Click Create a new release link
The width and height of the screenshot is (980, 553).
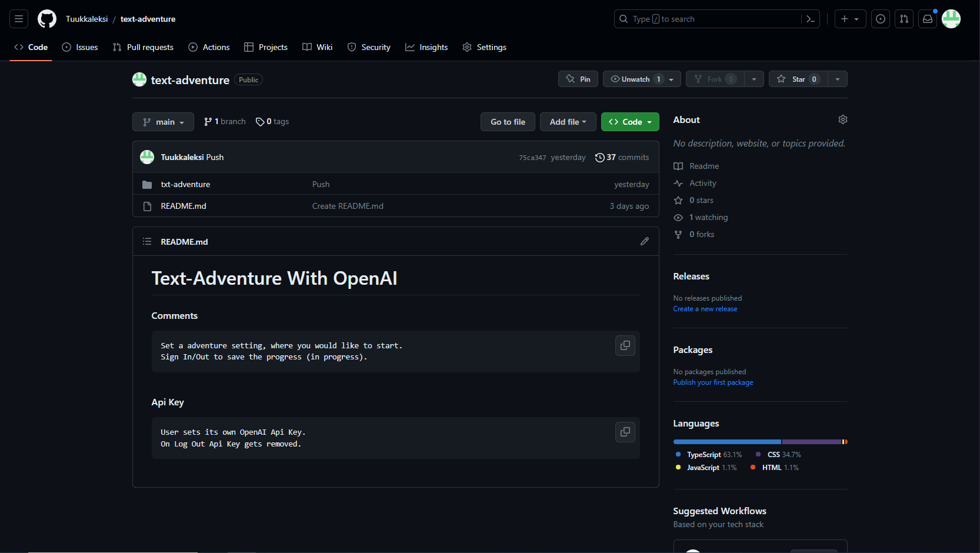tap(705, 309)
